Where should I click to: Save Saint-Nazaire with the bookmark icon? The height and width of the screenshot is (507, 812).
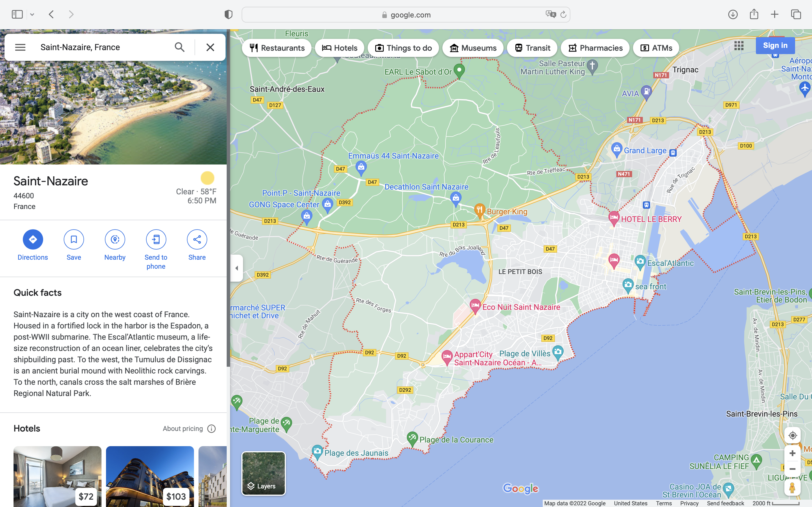point(74,239)
